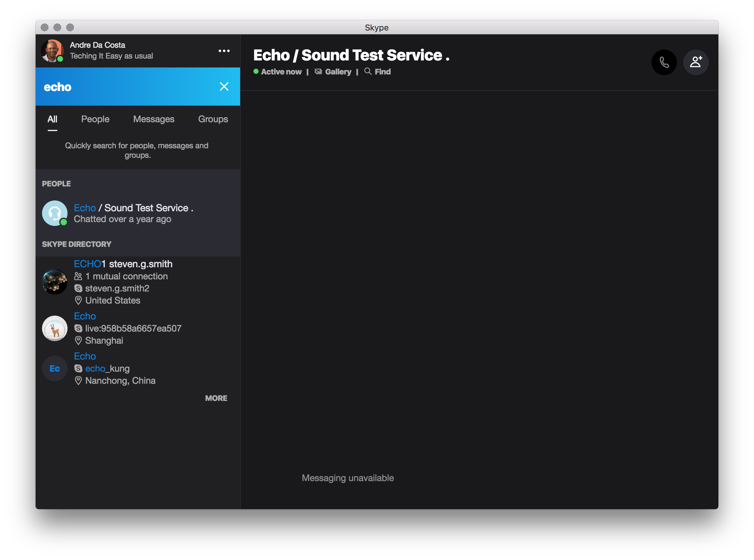
Task: Select ECHO1 steven.g.smith directory result
Action: (x=138, y=282)
